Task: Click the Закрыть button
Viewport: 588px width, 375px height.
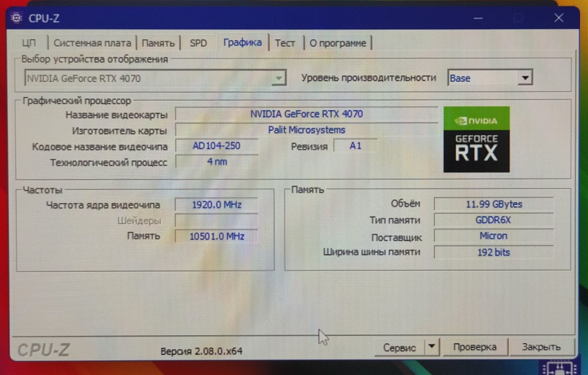Action: tap(541, 347)
